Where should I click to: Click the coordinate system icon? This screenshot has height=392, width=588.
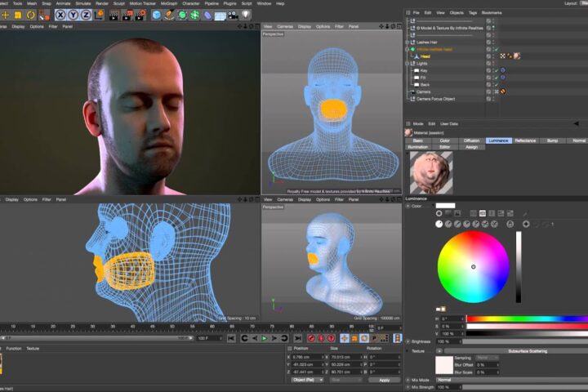point(100,15)
